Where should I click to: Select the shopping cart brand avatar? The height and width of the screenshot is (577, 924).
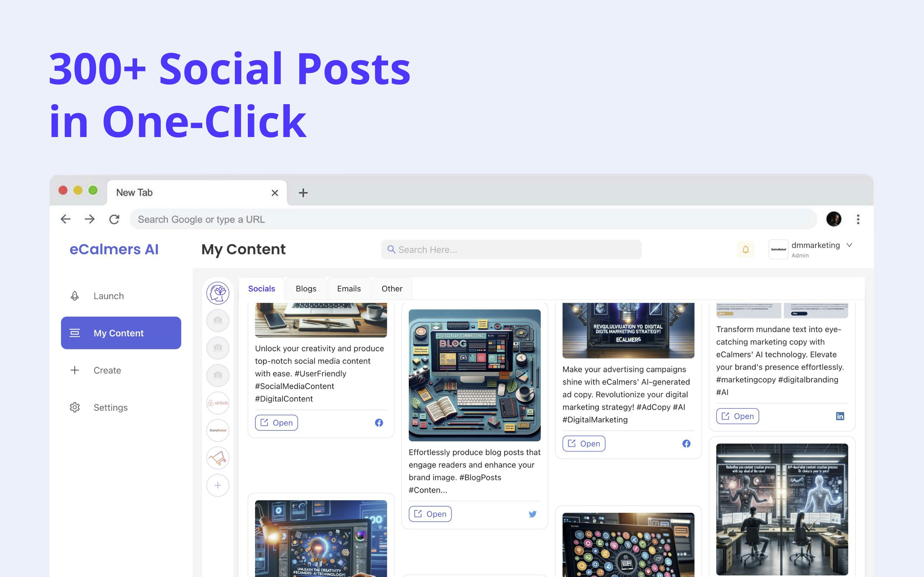pos(218,458)
